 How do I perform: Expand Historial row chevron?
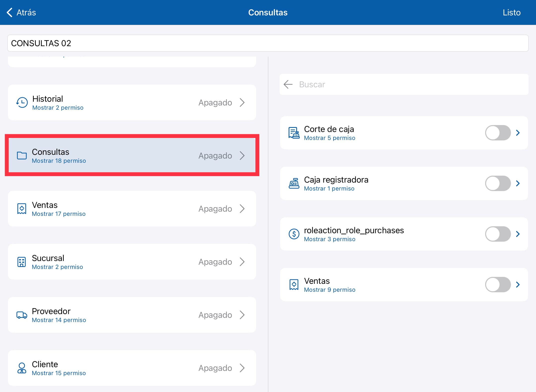pos(242,102)
